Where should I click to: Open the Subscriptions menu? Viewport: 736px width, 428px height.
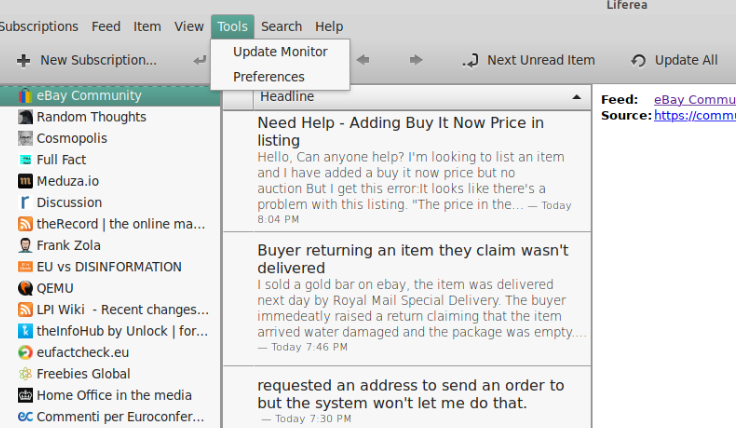tap(38, 27)
